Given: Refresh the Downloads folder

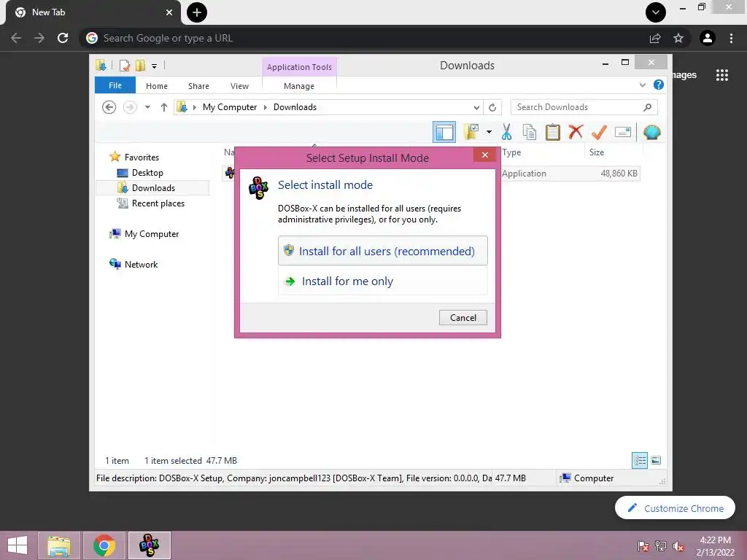Looking at the screenshot, I should point(492,108).
